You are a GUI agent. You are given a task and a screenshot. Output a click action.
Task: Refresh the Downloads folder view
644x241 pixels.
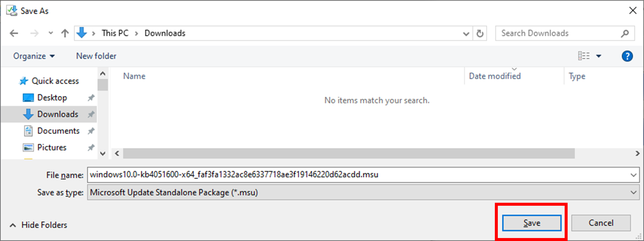pos(480,33)
